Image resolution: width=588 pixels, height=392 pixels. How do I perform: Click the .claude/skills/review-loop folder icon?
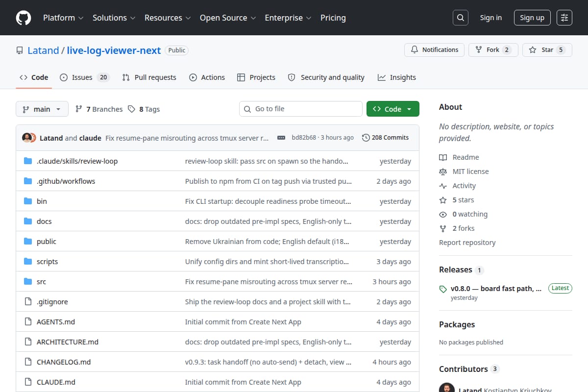28,161
